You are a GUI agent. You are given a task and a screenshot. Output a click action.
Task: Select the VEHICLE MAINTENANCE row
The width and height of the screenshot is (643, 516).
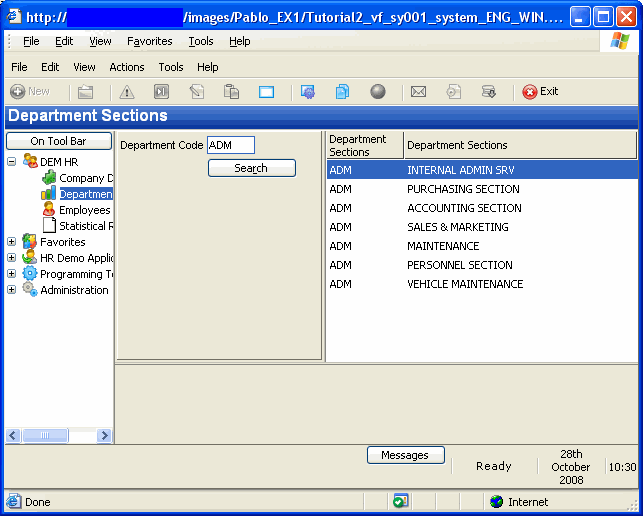coord(482,284)
